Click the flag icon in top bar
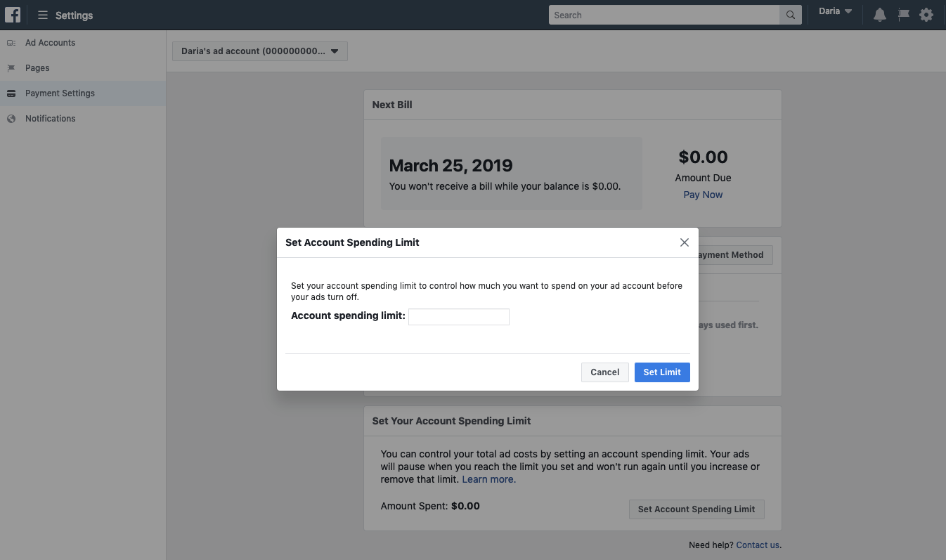The width and height of the screenshot is (946, 560). 904,15
